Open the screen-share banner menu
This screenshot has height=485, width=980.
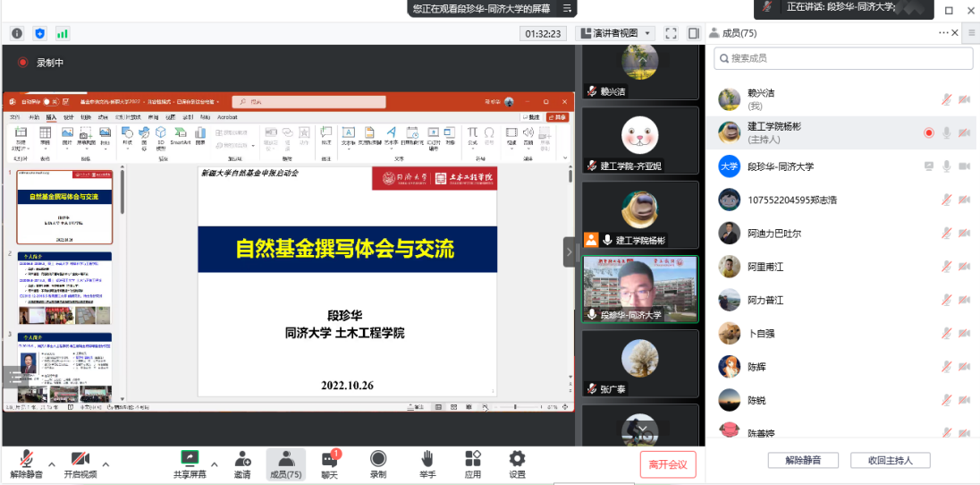(x=566, y=8)
